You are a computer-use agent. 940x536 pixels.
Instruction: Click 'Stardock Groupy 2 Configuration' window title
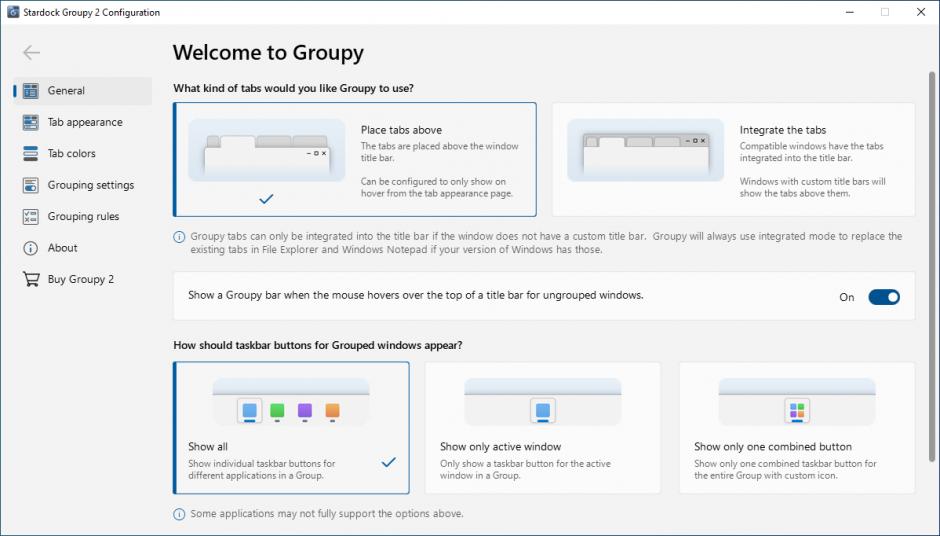coord(91,12)
